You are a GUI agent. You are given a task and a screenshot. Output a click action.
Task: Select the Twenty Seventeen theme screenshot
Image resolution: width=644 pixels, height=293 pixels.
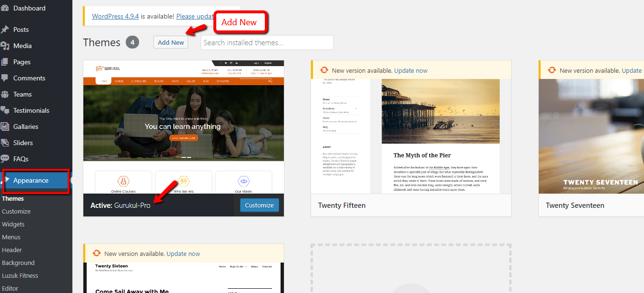591,136
